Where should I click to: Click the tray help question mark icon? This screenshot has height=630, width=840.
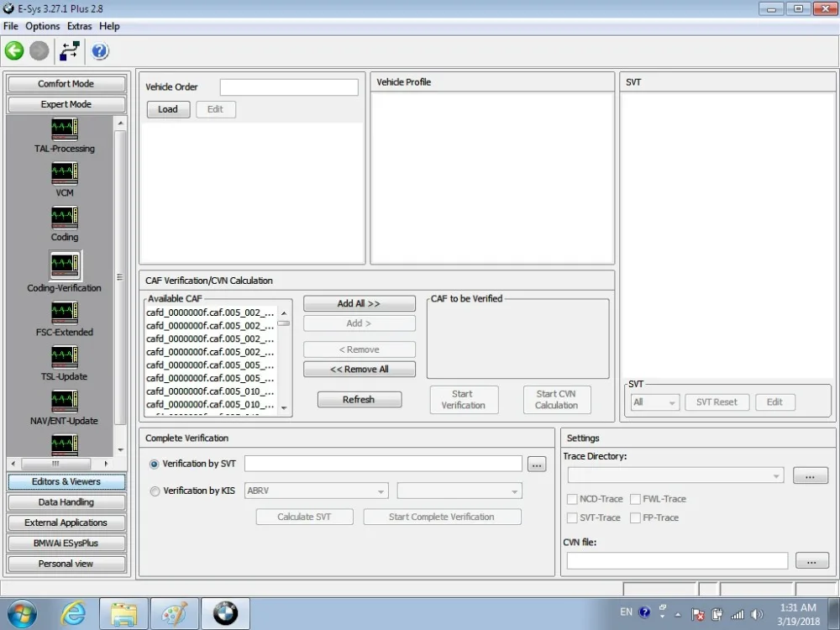tap(644, 612)
